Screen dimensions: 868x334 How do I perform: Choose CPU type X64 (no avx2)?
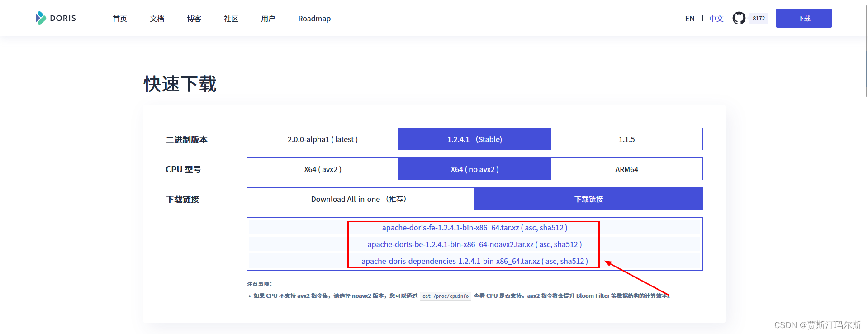(474, 169)
